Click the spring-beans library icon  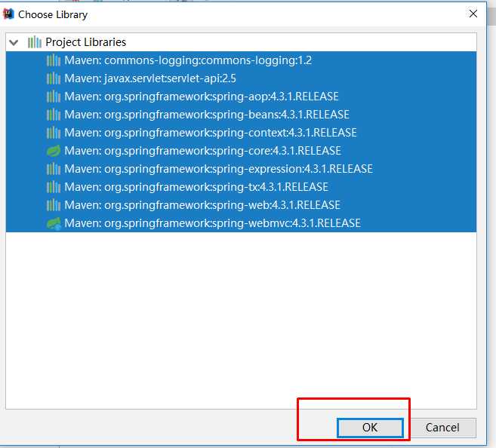[x=54, y=115]
